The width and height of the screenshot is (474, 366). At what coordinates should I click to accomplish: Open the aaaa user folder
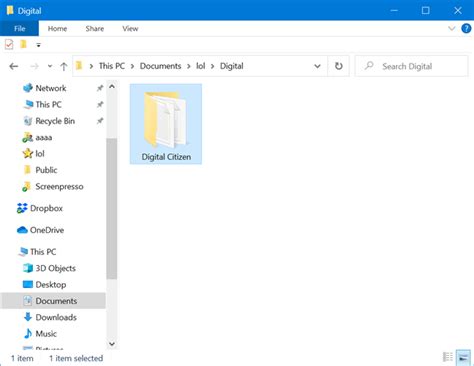click(x=44, y=137)
